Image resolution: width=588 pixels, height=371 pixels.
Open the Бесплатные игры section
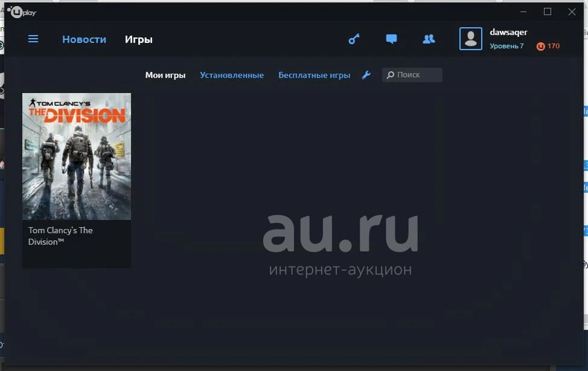pyautogui.click(x=315, y=75)
